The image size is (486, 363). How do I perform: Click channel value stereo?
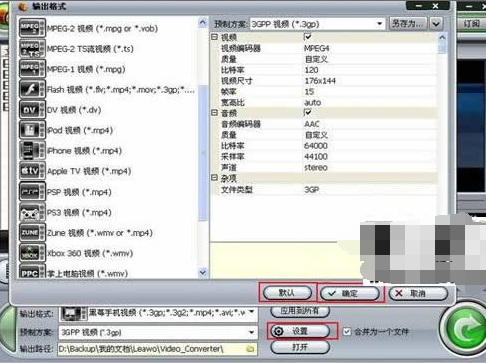316,167
